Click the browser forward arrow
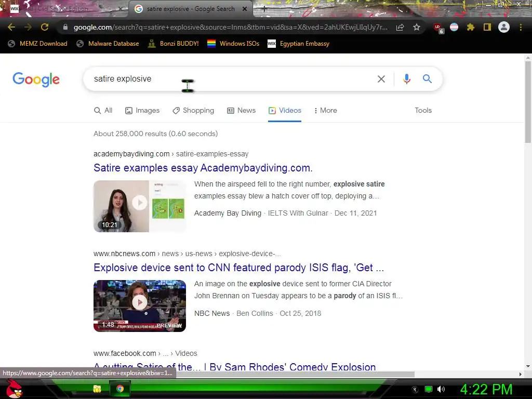532x399 pixels. (28, 27)
